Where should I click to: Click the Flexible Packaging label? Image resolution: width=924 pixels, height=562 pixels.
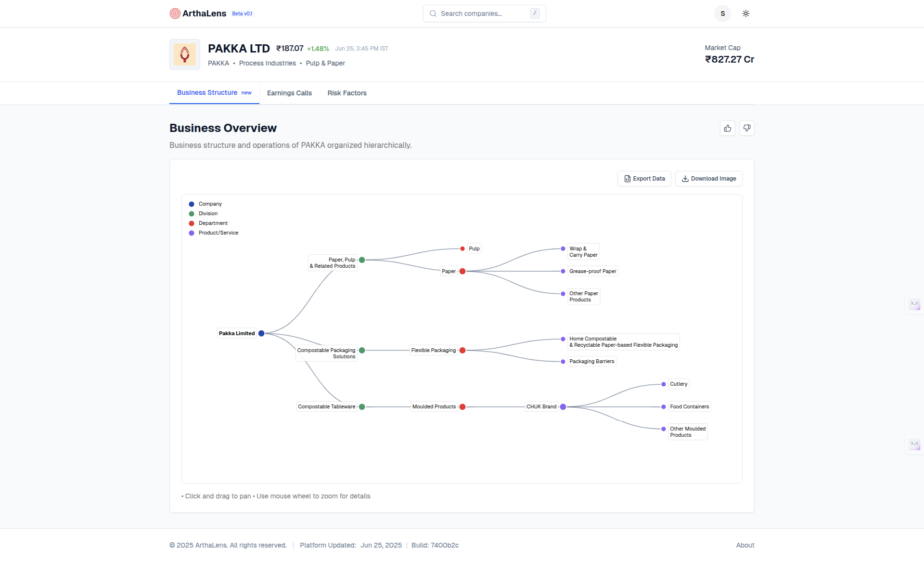pos(434,350)
